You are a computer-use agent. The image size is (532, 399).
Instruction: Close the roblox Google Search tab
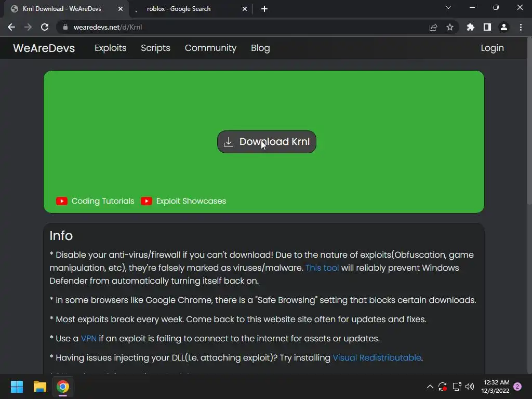point(245,9)
